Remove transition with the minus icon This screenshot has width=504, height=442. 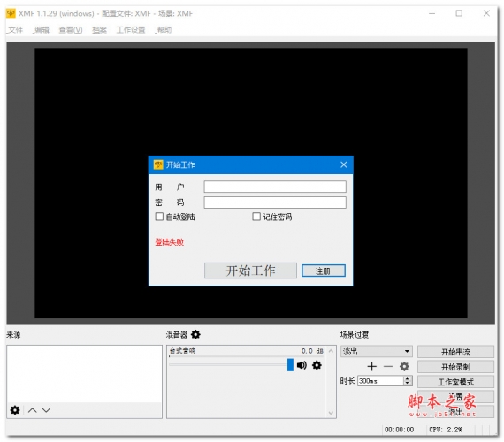[x=388, y=366]
